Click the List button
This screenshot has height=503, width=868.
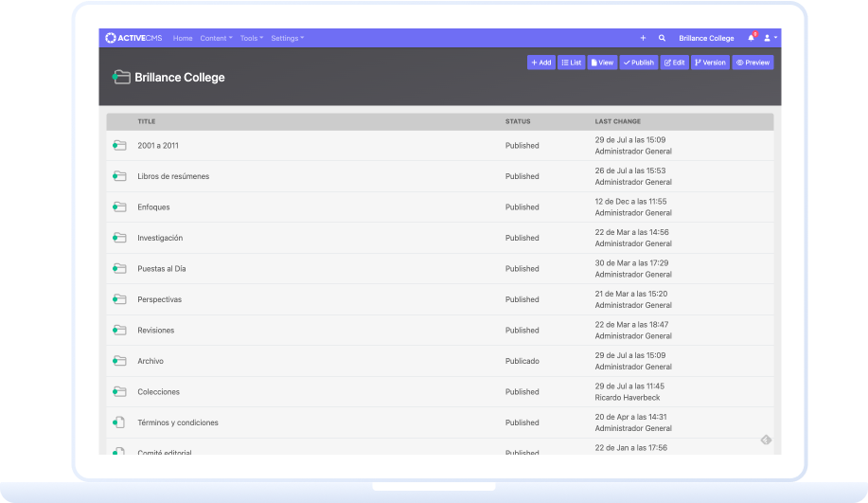coord(572,63)
